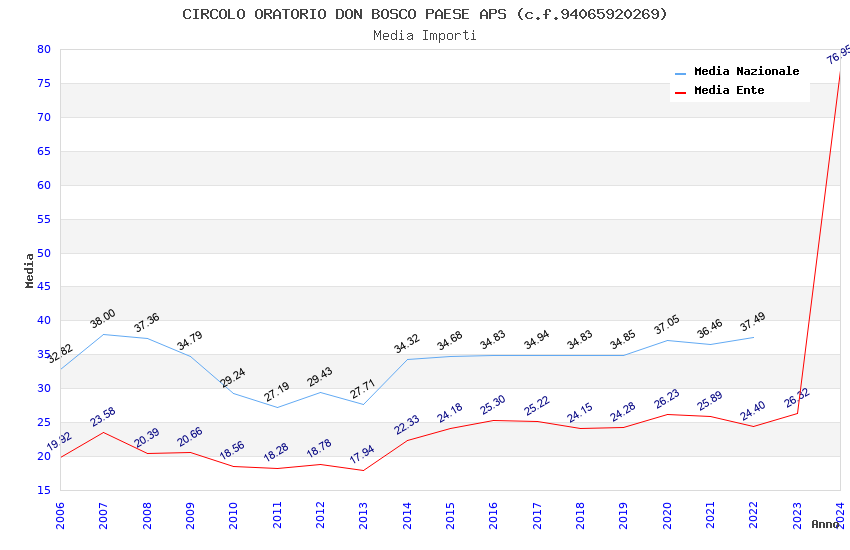
Task: Select the 2023 x-axis year label
Action: pos(797,515)
